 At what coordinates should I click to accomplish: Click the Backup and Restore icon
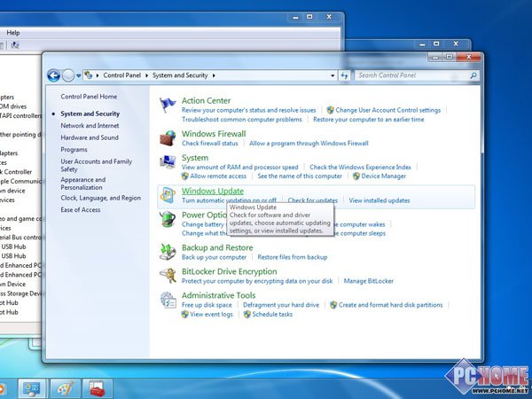click(168, 252)
